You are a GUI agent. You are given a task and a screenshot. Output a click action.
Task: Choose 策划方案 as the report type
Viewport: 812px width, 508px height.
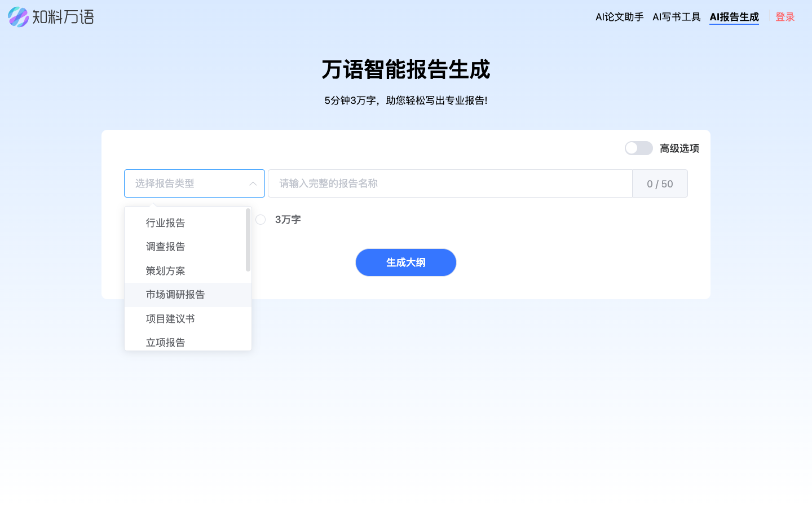(x=165, y=270)
